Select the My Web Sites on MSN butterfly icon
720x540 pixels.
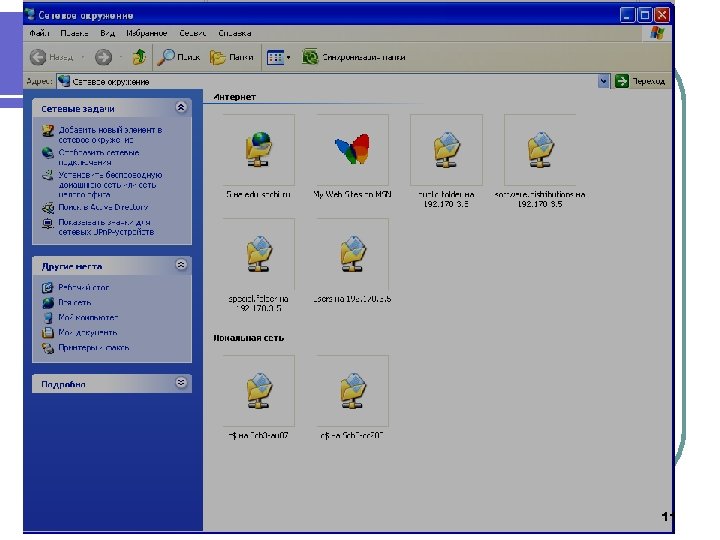point(352,150)
